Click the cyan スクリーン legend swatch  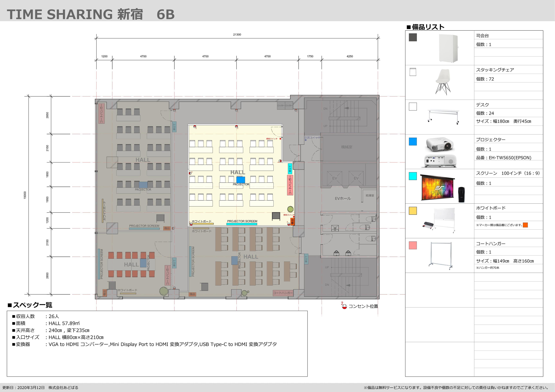(x=413, y=176)
